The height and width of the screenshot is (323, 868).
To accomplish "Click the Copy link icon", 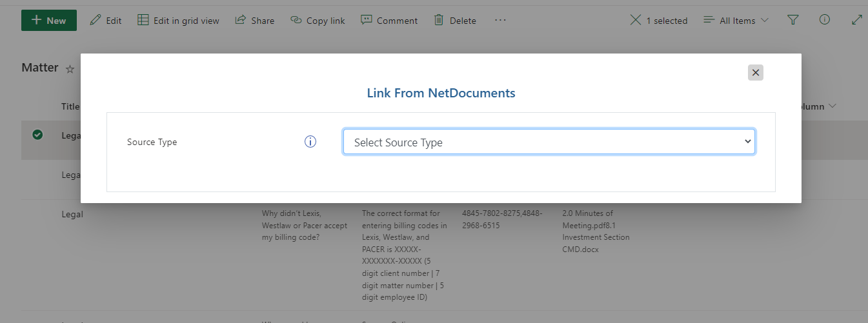I will click(x=296, y=21).
